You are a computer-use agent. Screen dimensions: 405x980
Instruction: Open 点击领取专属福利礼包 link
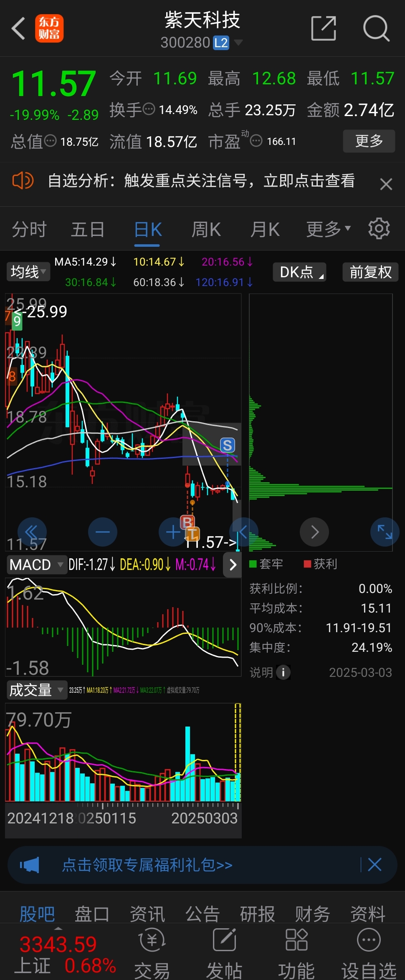[147, 865]
